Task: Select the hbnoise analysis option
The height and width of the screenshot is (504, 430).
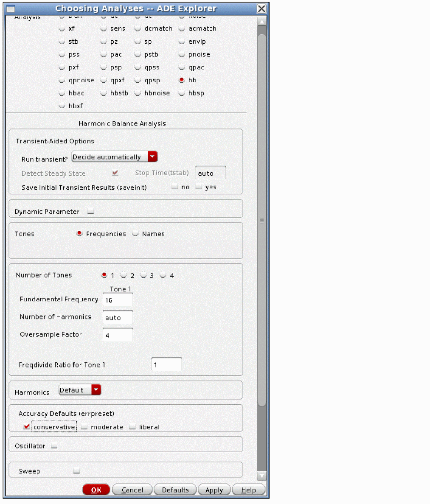Action: (138, 93)
